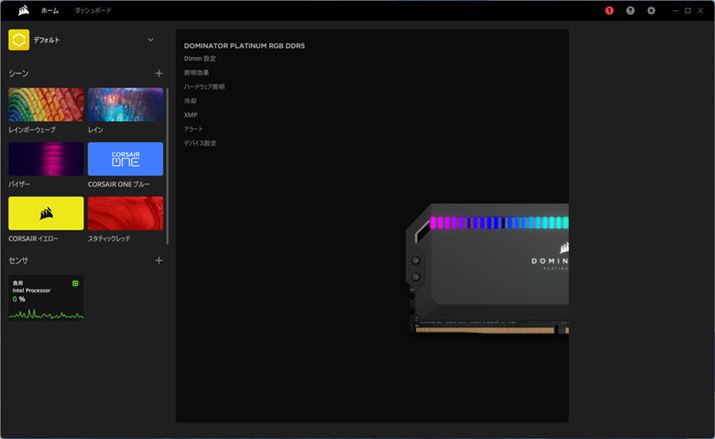Switch to the ダッシュボード tab
This screenshot has height=439, width=715.
coord(93,10)
